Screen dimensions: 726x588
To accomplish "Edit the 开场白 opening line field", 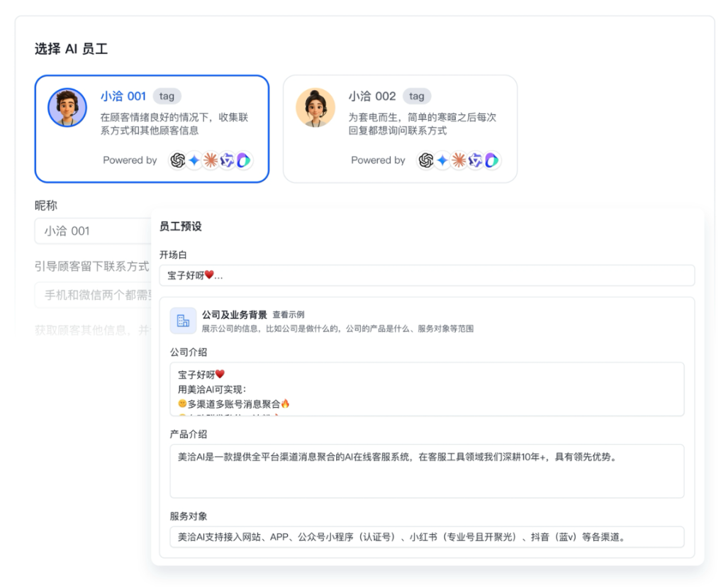I will 427,275.
